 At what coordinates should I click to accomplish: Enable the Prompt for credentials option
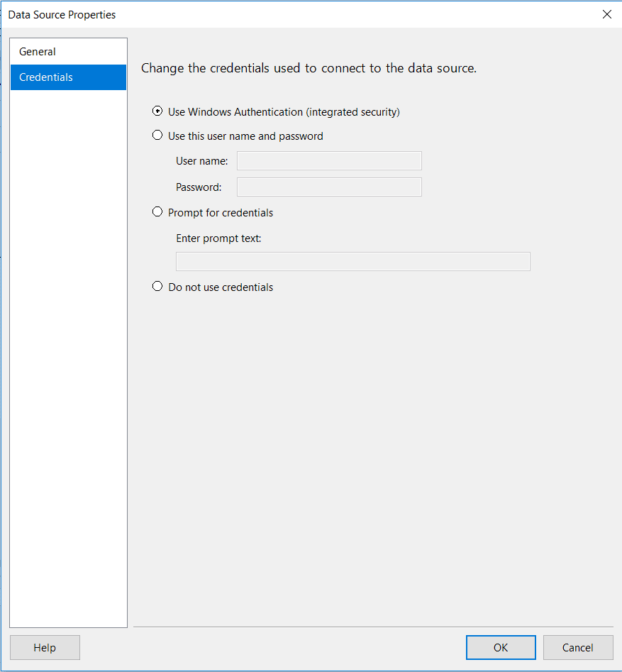coord(157,212)
